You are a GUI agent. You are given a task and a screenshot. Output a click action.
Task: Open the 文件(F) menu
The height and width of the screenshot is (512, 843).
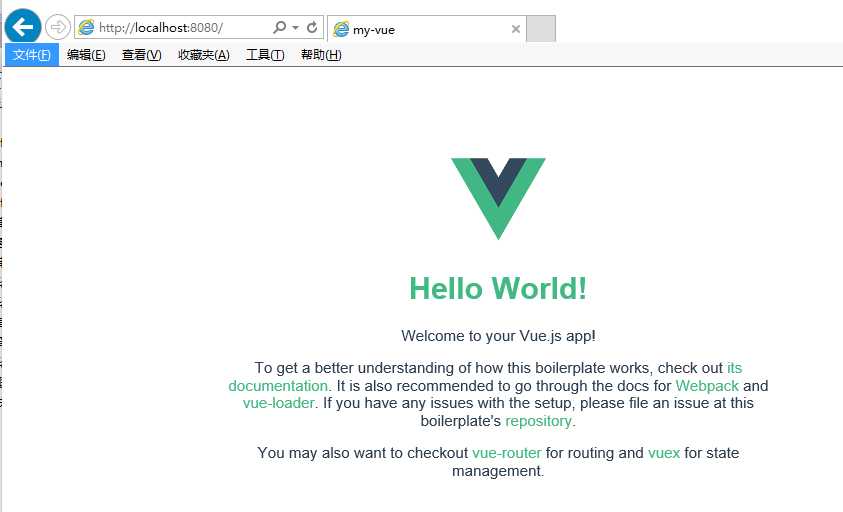[x=32, y=55]
